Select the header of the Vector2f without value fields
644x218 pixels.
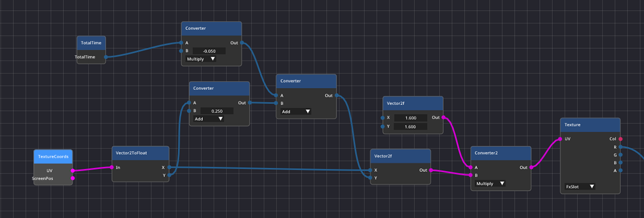pos(401,156)
